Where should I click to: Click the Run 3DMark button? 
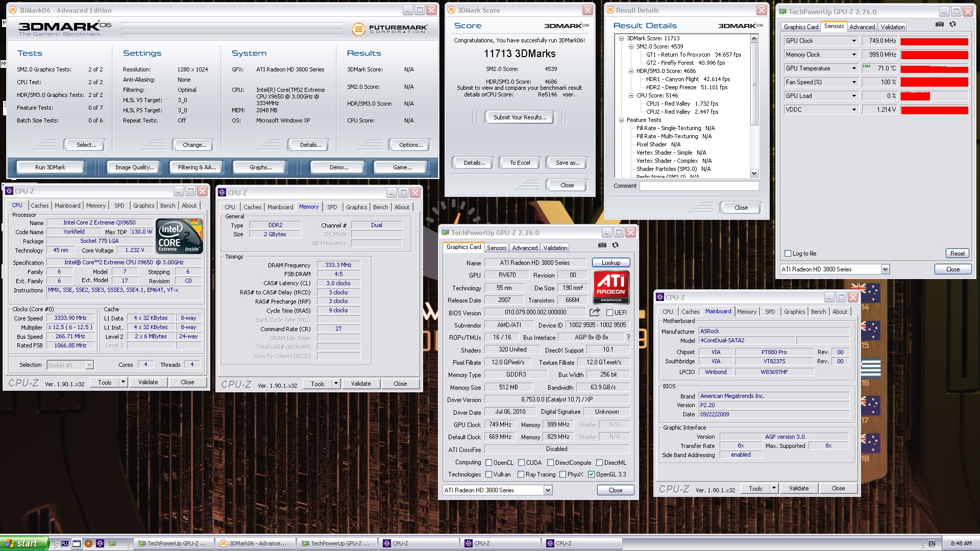(x=50, y=167)
